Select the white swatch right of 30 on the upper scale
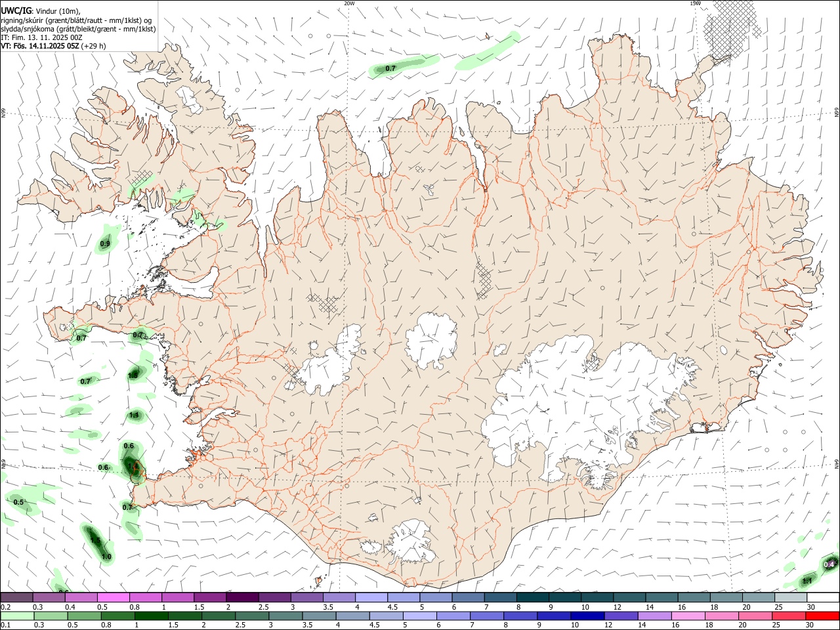840x630 pixels. [x=823, y=598]
